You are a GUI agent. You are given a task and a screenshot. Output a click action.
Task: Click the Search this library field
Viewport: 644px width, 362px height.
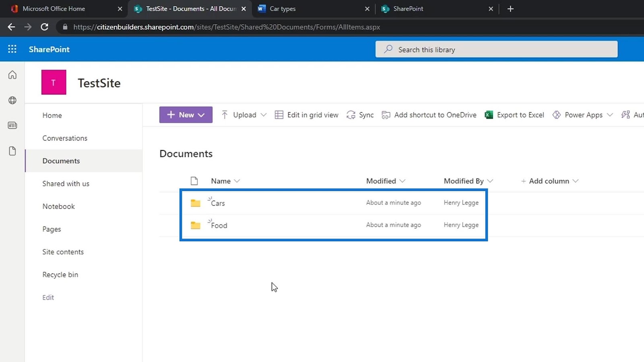coord(496,49)
